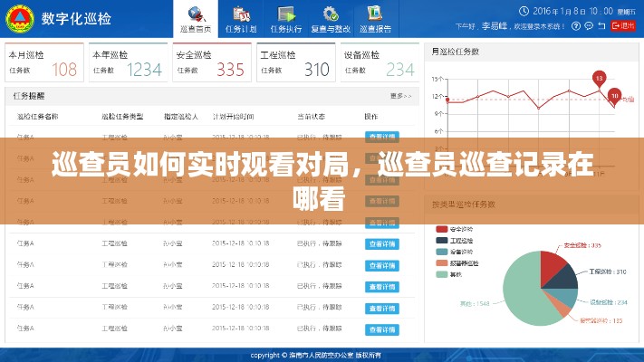Select the 工程巡检 310 stat card
The image size is (644, 362).
[x=293, y=62]
